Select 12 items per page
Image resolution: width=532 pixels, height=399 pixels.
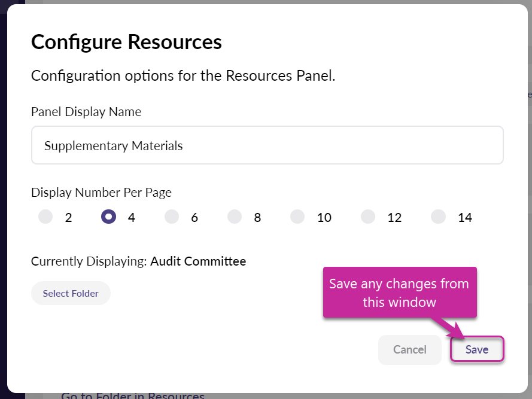pyautogui.click(x=368, y=217)
